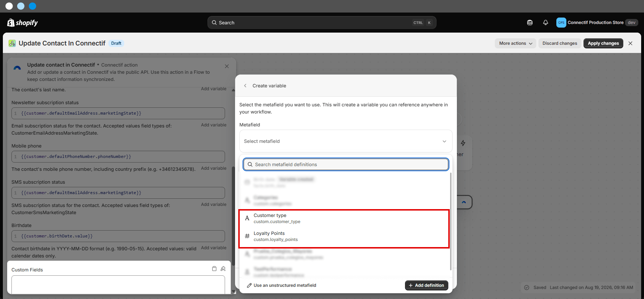Click the dev badge next to the store name
644x299 pixels.
(632, 23)
